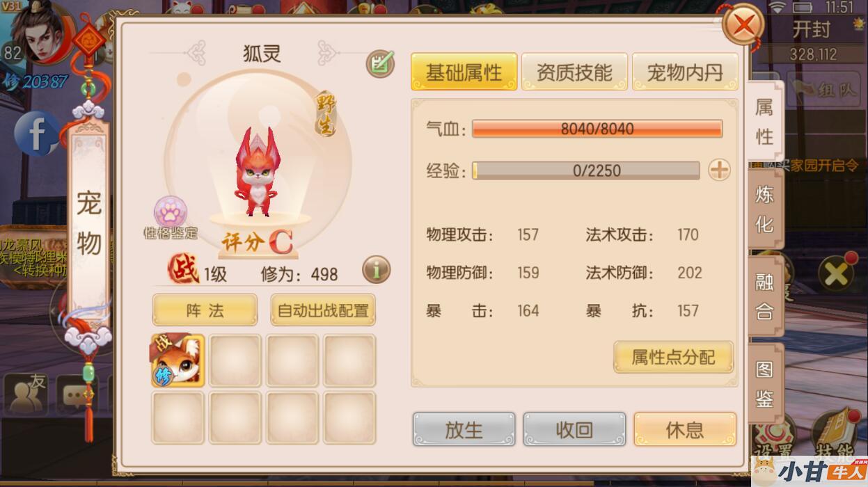This screenshot has width=868, height=487.
Task: Open the 炼化 side tab
Action: pos(765,209)
